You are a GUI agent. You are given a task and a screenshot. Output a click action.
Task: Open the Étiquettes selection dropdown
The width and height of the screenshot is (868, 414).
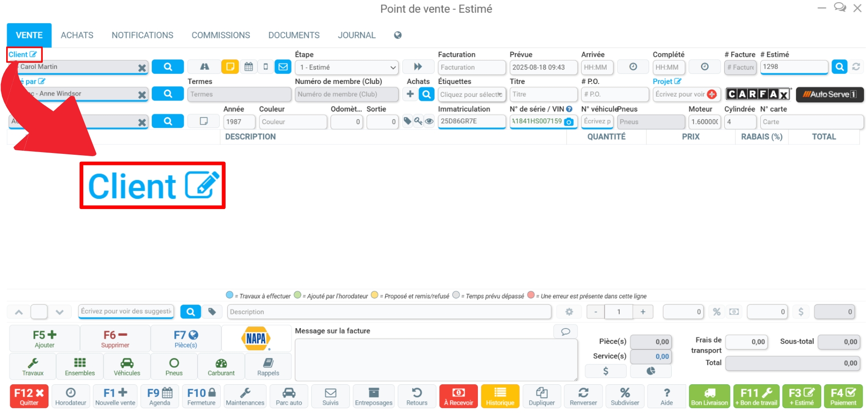point(472,94)
